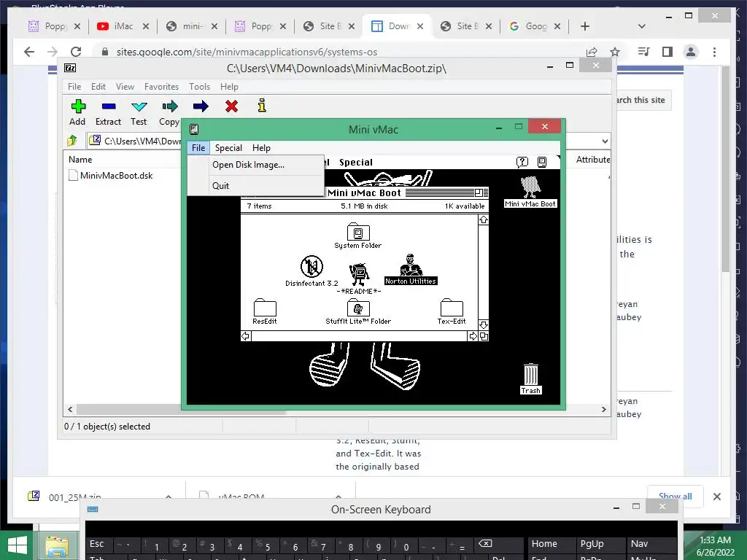This screenshot has width=747, height=560.
Task: Click Show all downloads link
Action: pos(675,496)
